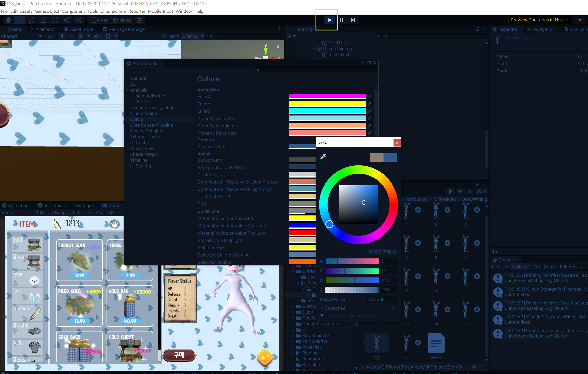Click Clear in the Console
This screenshot has height=374, width=588.
[497, 267]
